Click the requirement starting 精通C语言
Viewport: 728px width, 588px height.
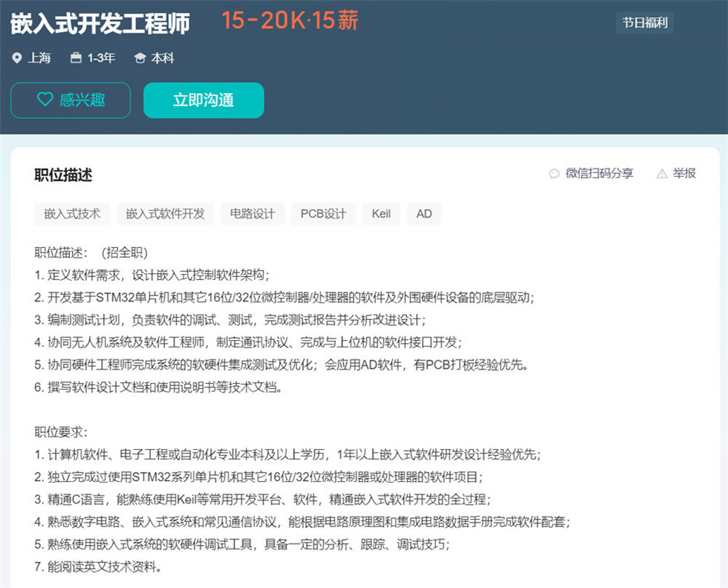(x=263, y=500)
